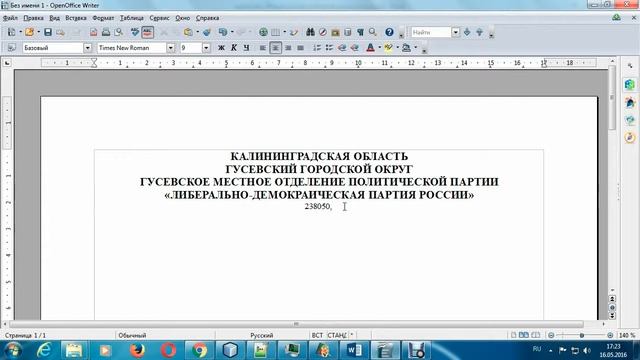Viewport: 640px width, 360px height.
Task: Click the Microsoft Word icon in taskbar
Action: (x=354, y=350)
